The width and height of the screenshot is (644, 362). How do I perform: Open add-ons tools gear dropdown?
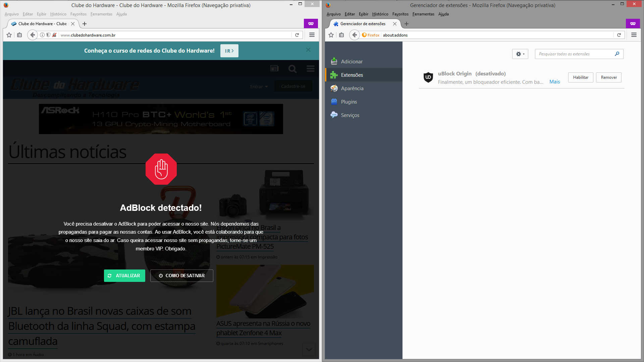point(520,54)
